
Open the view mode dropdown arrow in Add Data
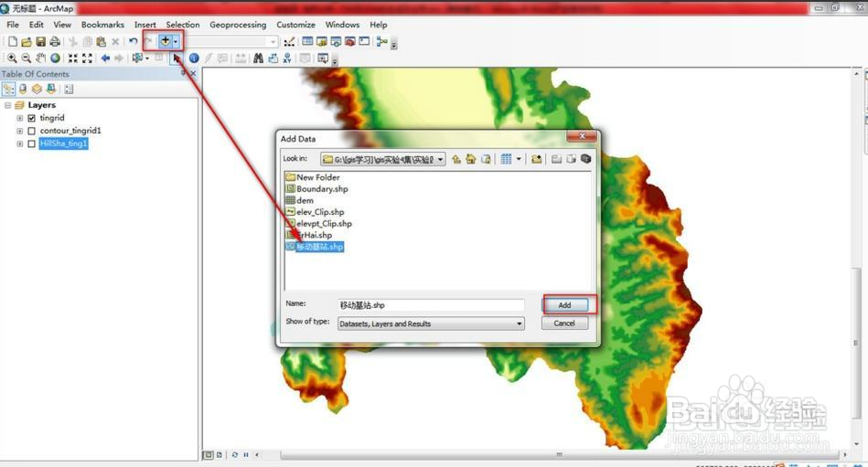(x=519, y=159)
